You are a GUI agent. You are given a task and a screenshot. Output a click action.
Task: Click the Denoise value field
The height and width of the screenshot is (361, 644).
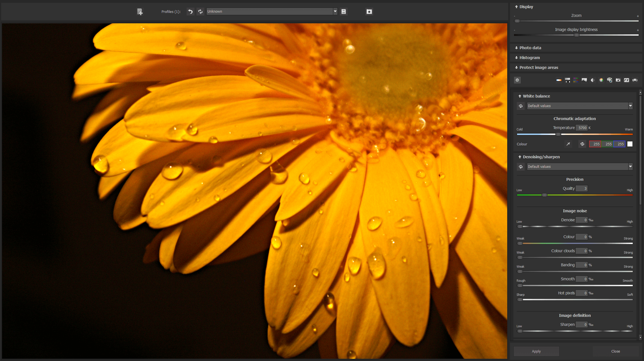[582, 220]
